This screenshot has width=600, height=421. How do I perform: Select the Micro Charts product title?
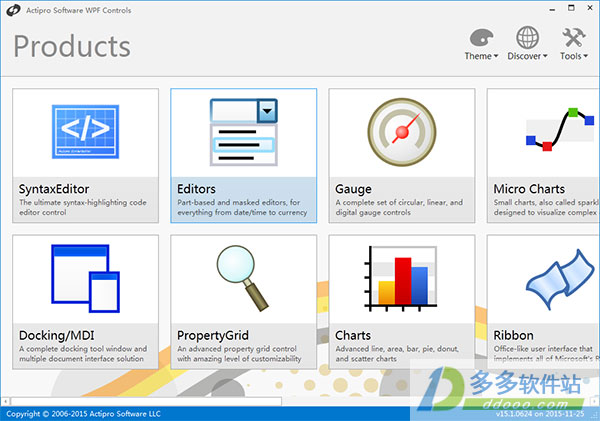pyautogui.click(x=529, y=189)
